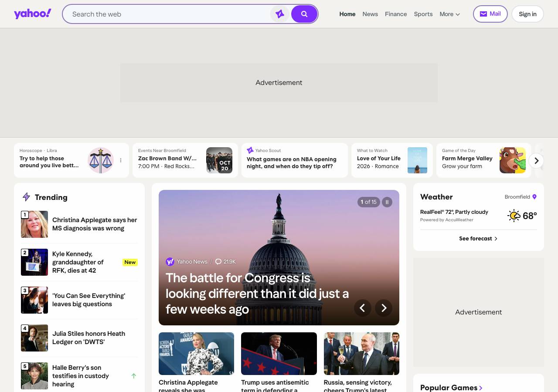Open the Christina Applegate awards photo thumbnail
The width and height of the screenshot is (558, 392).
[x=196, y=354]
